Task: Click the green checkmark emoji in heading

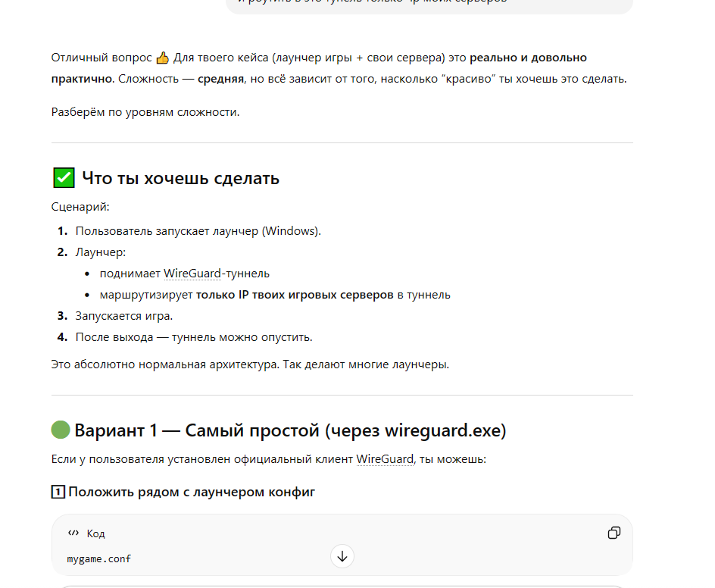Action: [64, 178]
